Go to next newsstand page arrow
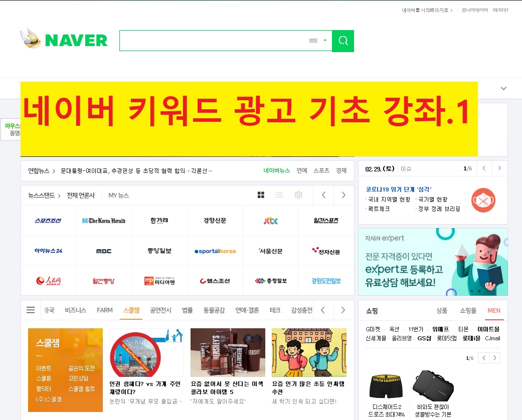Viewport: 522px width, 420px height. [x=343, y=195]
